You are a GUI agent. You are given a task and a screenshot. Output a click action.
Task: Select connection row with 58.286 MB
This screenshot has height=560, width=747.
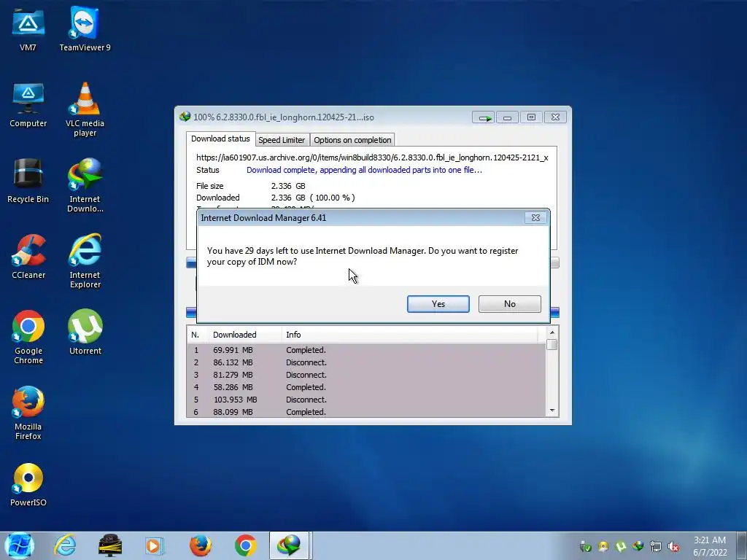(x=366, y=387)
